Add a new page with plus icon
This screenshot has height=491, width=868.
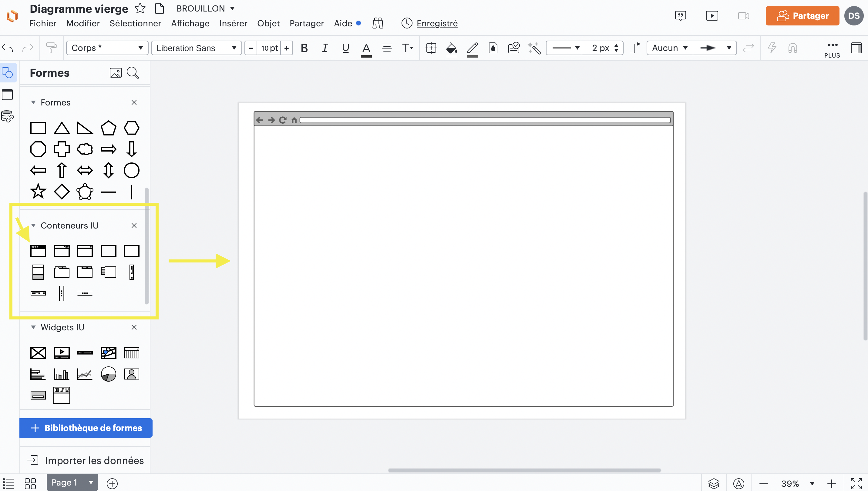[x=112, y=483]
